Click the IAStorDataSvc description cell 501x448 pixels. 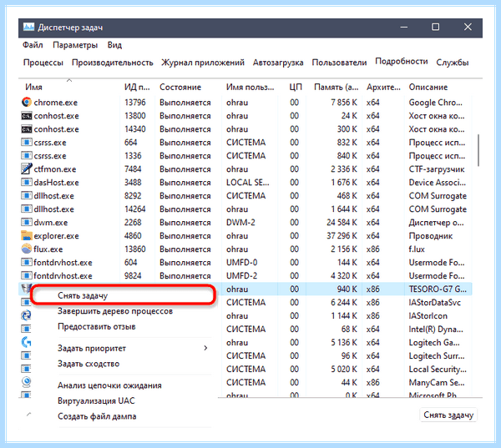coord(434,302)
